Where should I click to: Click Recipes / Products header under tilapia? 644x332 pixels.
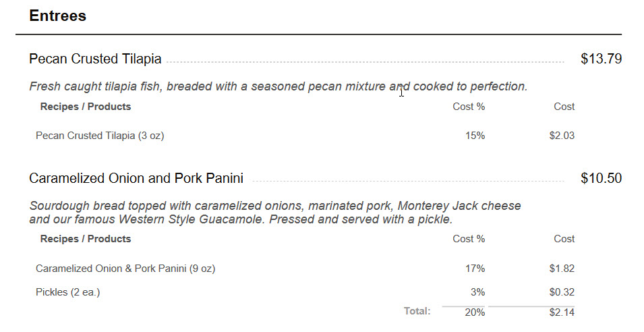(x=86, y=107)
